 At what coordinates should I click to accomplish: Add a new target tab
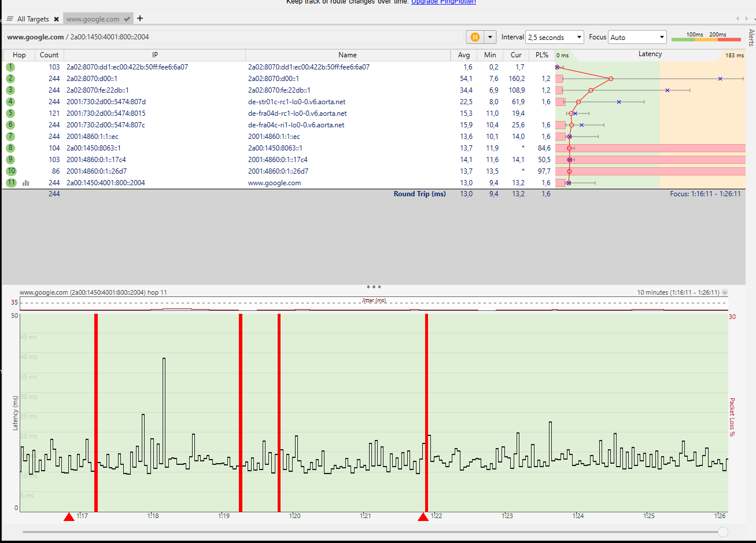140,19
